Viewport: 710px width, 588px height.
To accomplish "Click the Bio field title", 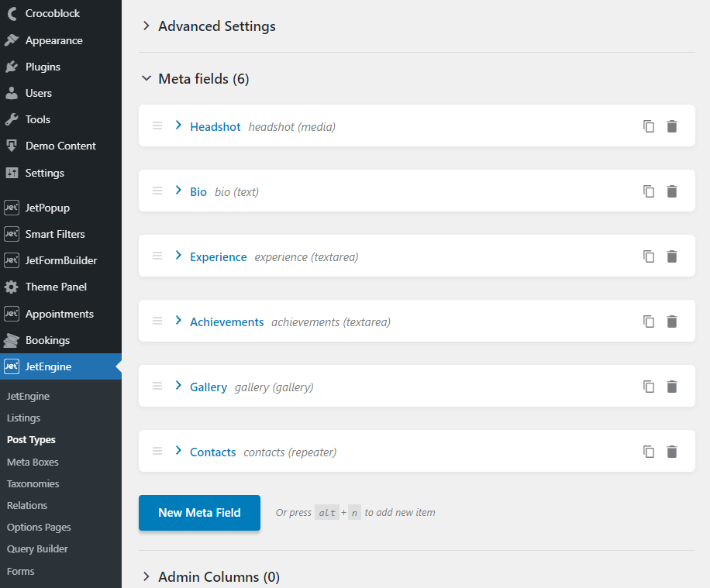I will 198,192.
